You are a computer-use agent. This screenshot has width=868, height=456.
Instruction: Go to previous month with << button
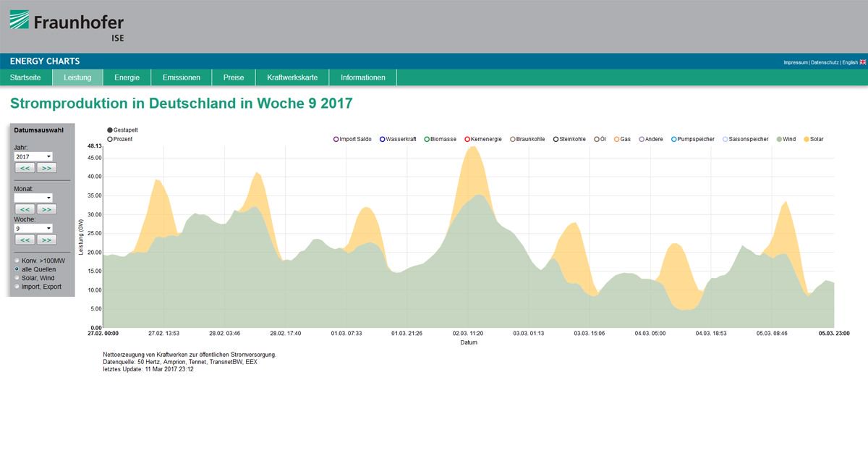pos(25,209)
